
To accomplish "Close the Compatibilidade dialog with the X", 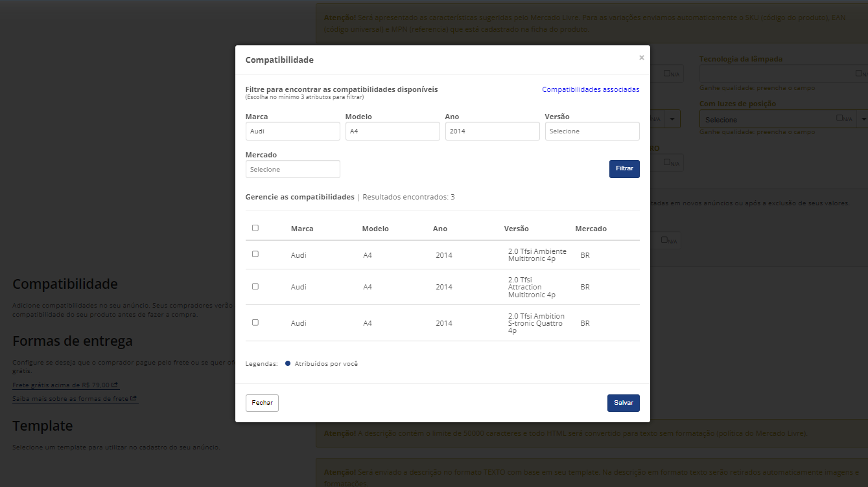I will (x=641, y=58).
